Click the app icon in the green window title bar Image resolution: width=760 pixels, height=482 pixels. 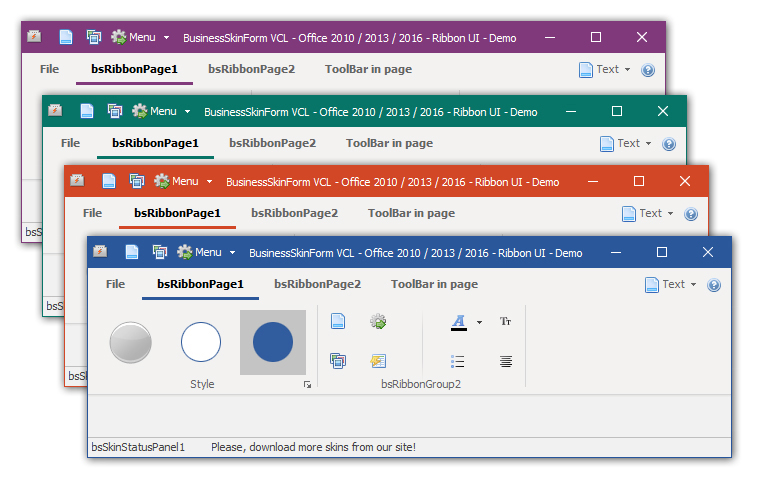coord(55,111)
